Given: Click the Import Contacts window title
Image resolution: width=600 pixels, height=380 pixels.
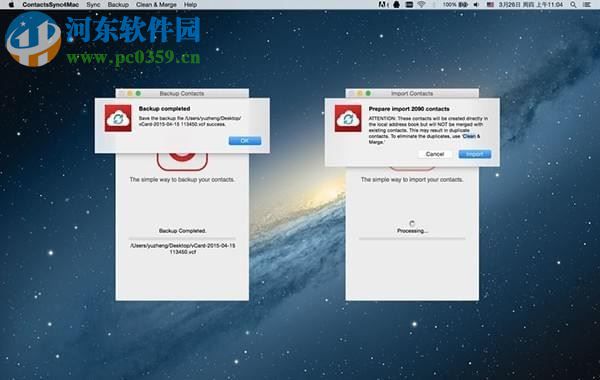Looking at the screenshot, I should (412, 93).
